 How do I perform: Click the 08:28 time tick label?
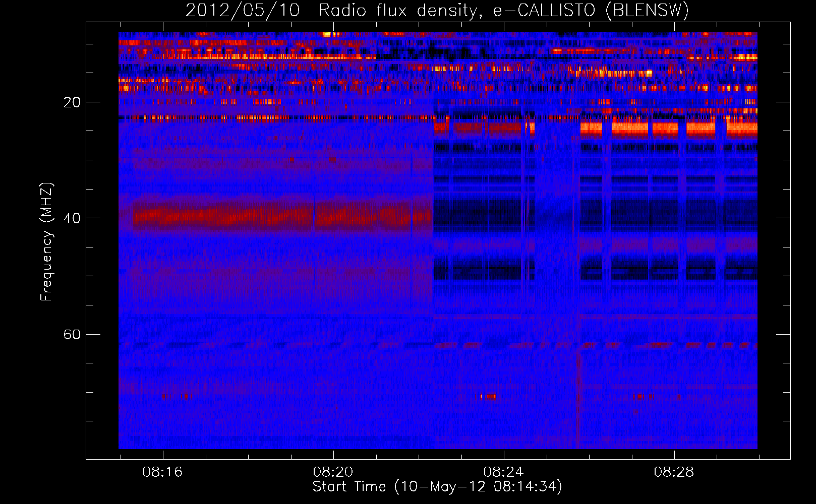tap(674, 472)
